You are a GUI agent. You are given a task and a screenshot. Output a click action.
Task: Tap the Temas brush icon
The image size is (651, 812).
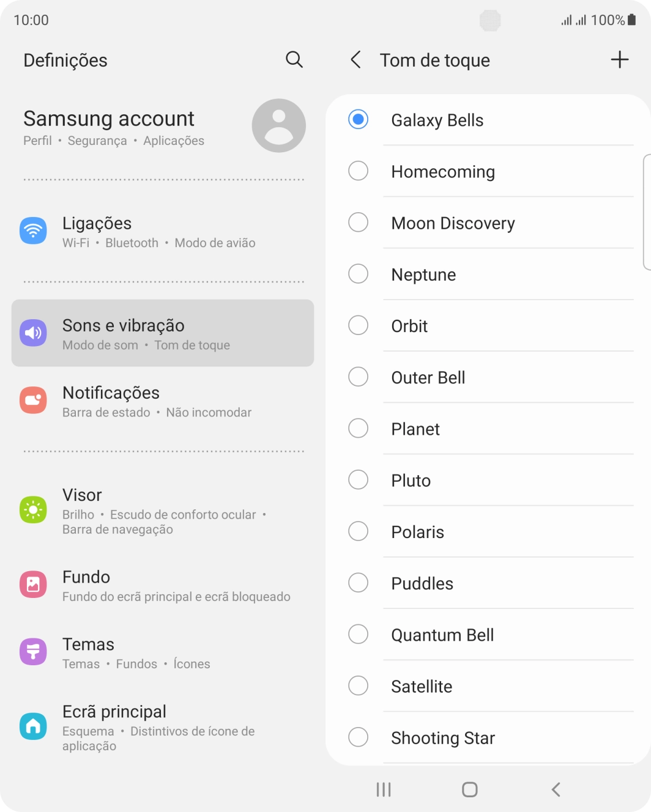[33, 651]
